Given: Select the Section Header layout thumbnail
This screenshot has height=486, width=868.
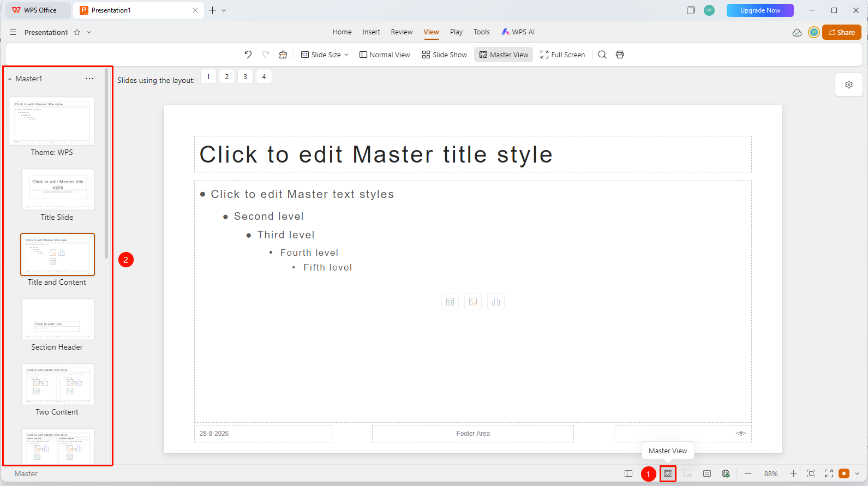Looking at the screenshot, I should pyautogui.click(x=58, y=319).
